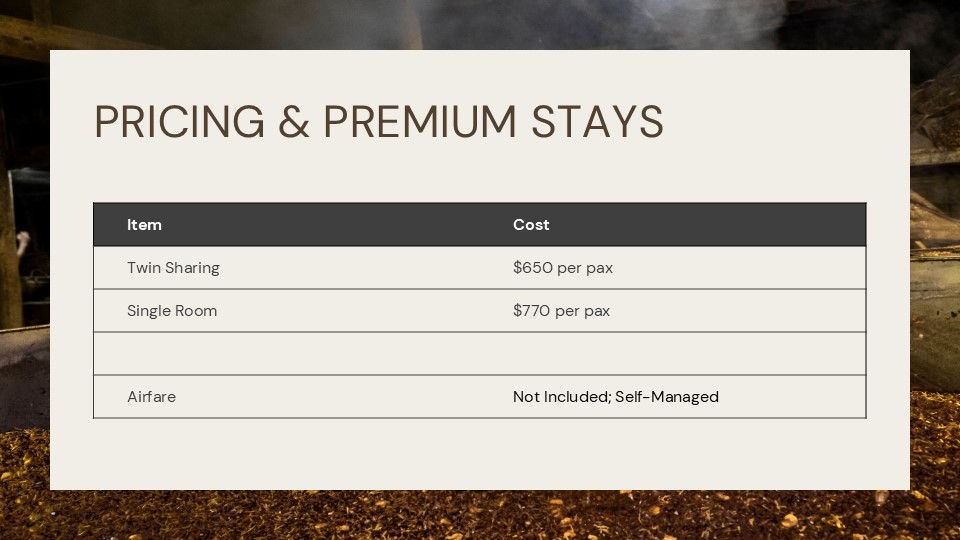Select the "Cost" table header cell

(531, 225)
